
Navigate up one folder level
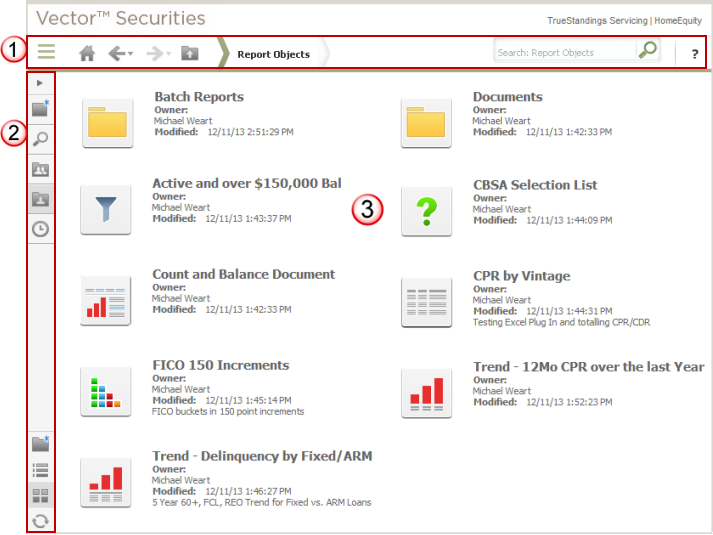[x=190, y=54]
